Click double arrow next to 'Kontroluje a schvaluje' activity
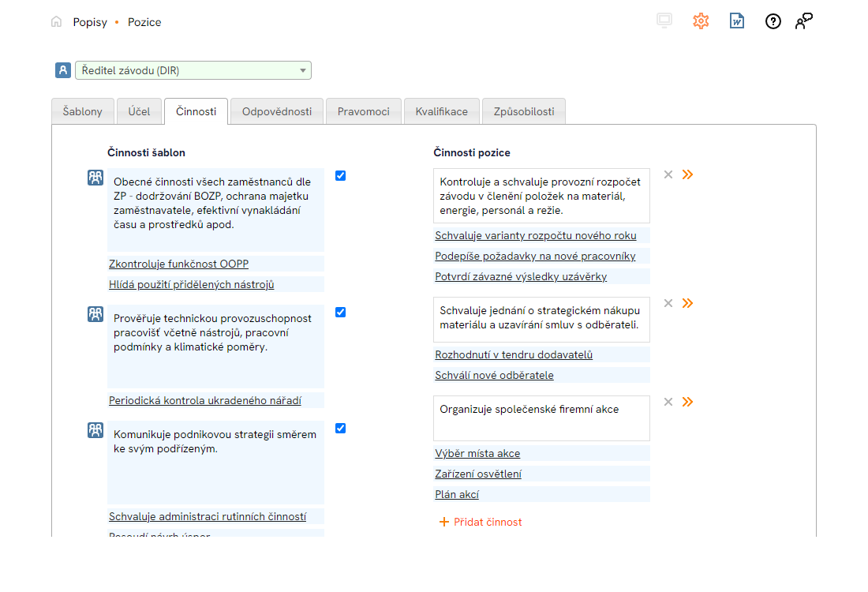Image resolution: width=868 pixels, height=592 pixels. (687, 174)
